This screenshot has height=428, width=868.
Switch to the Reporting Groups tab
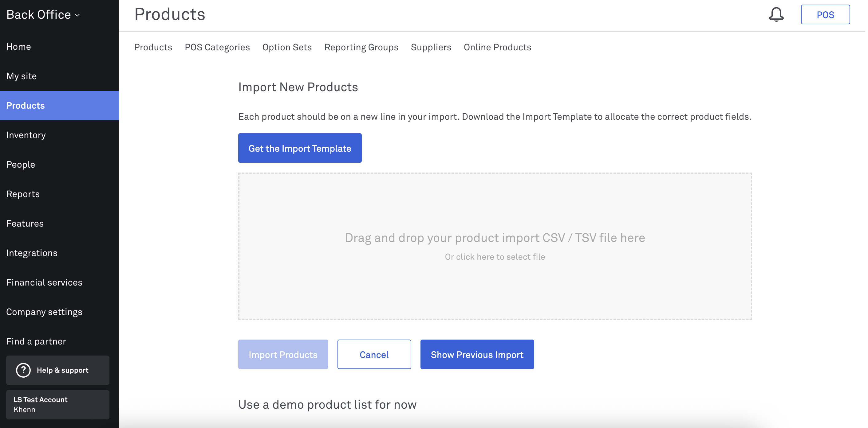(361, 47)
